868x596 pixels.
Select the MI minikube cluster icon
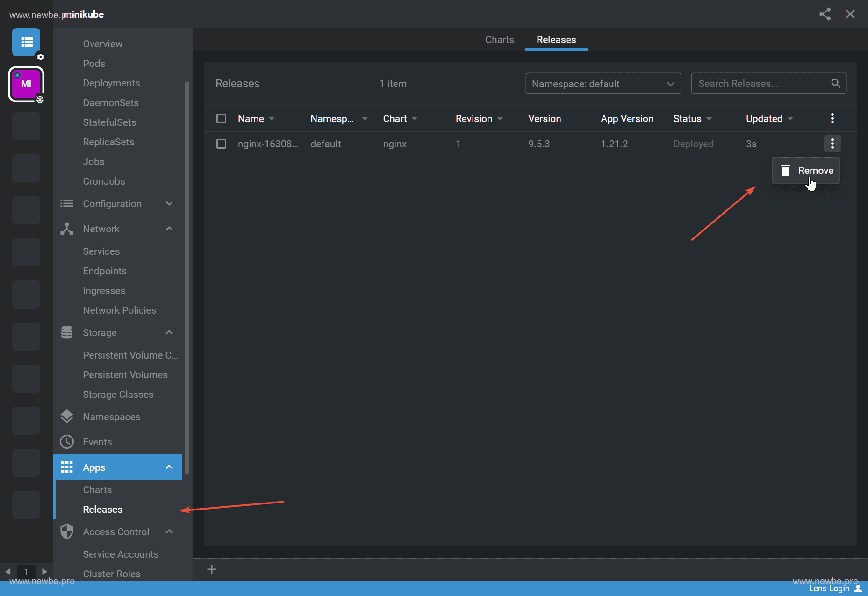point(26,84)
